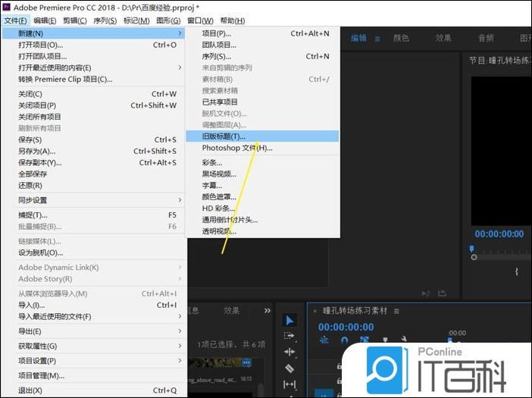This screenshot has height=398, width=532.
Task: Toggle linked selection in timeline
Action: pos(365,340)
